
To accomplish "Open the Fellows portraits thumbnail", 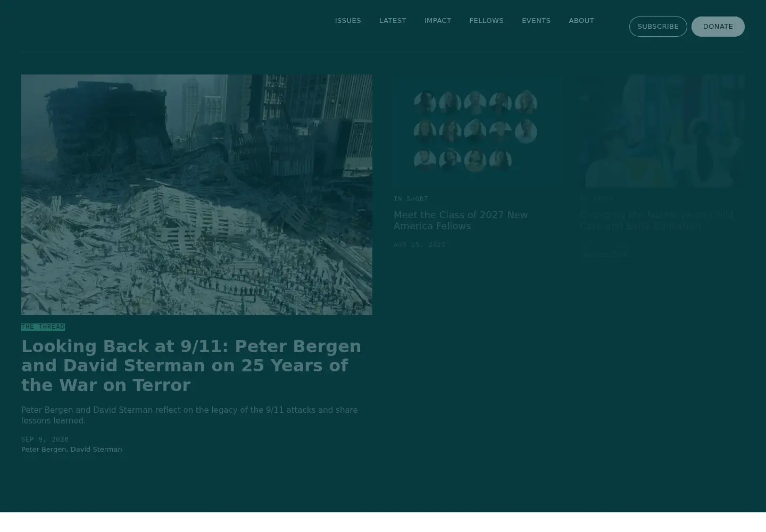I will point(476,131).
